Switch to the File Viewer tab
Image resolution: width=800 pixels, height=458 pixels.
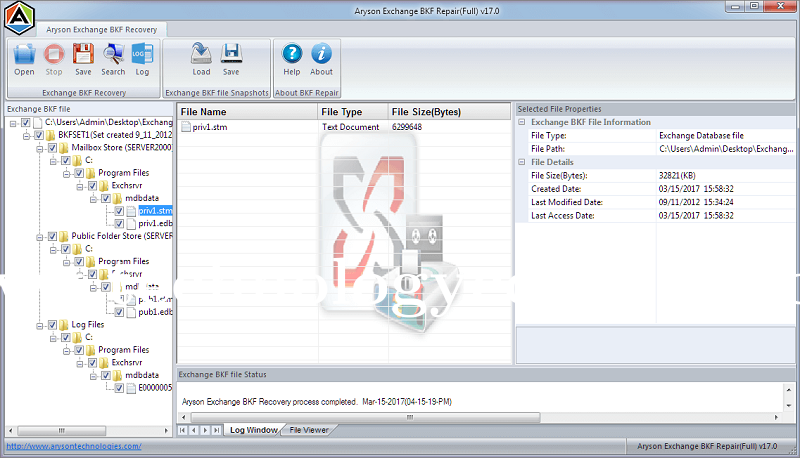tap(309, 430)
